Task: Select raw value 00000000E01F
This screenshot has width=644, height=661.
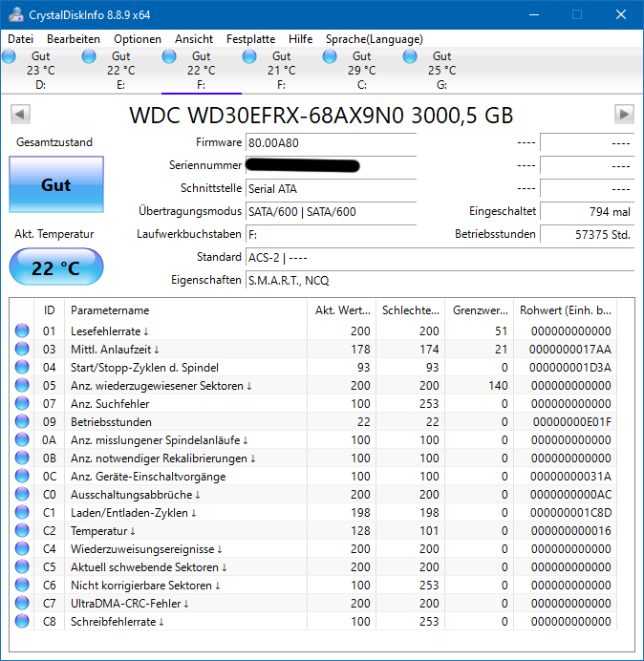Action: 572,422
